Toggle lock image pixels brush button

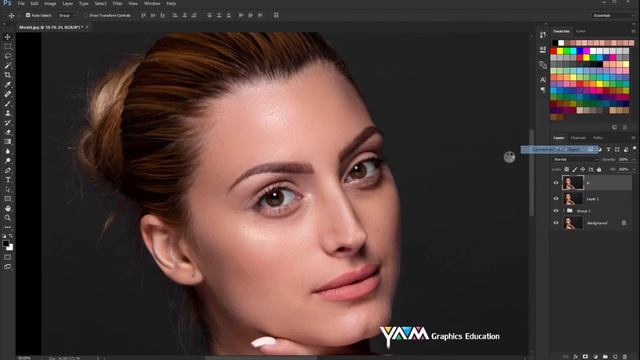click(x=575, y=169)
